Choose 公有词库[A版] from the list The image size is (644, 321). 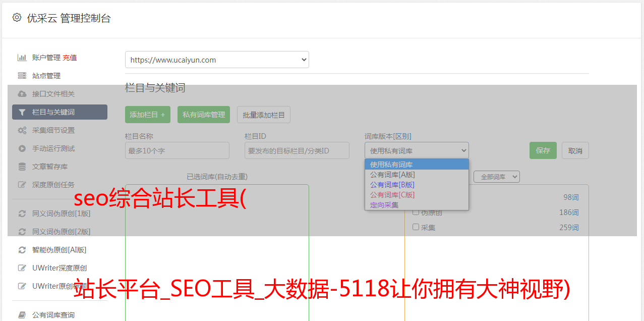click(x=417, y=175)
